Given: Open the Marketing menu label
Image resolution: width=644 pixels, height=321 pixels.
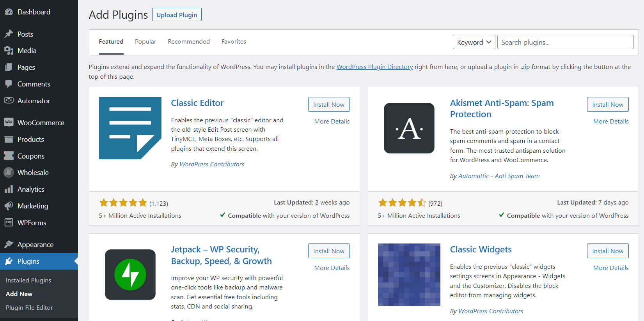Looking at the screenshot, I should tap(33, 206).
